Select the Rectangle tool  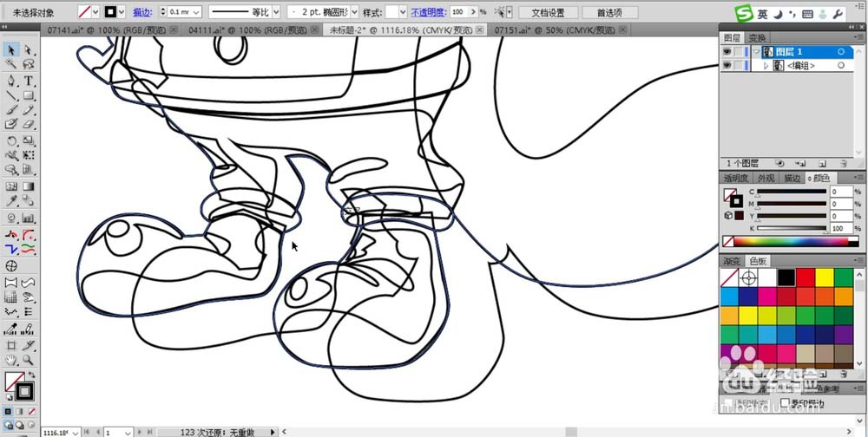click(28, 95)
